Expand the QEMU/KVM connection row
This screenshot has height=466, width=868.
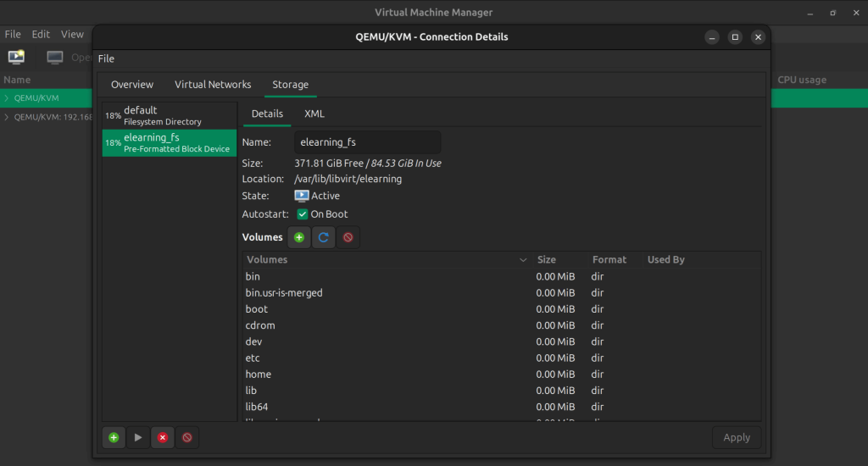click(7, 98)
